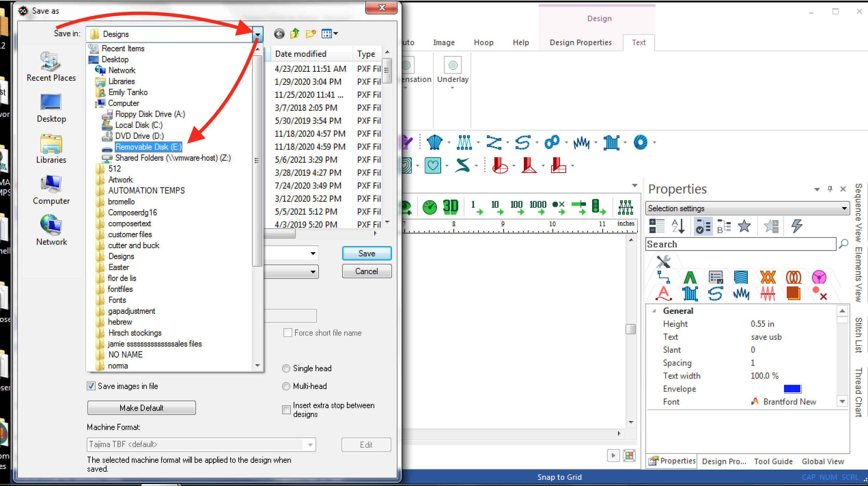Open the Properties panel options arrow
This screenshot has height=486, width=868.
817,189
